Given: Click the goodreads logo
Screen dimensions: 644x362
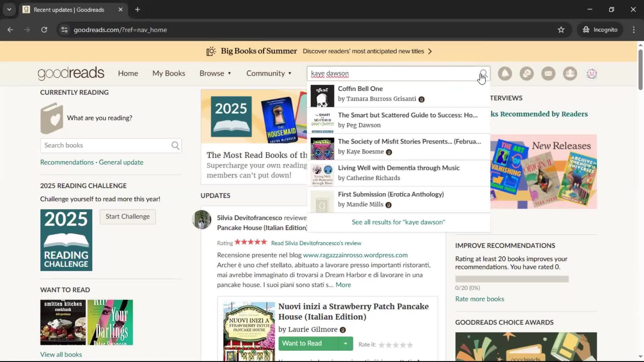Looking at the screenshot, I should [x=71, y=73].
